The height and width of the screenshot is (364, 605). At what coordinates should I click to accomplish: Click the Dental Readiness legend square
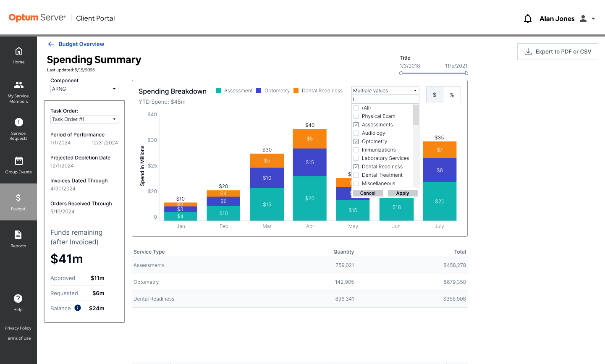[x=296, y=91]
